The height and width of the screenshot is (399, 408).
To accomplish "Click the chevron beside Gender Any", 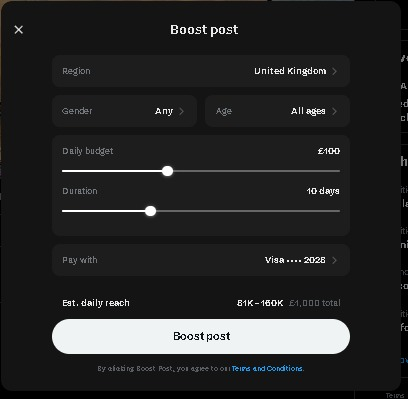I will [x=182, y=111].
